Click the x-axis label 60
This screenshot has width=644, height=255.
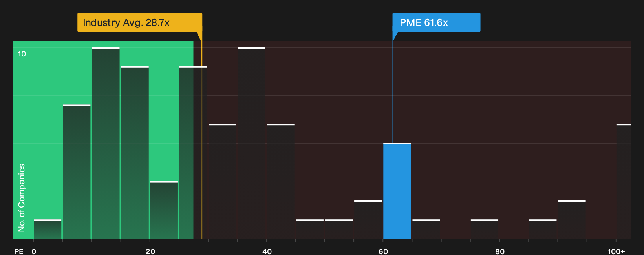[x=383, y=251]
